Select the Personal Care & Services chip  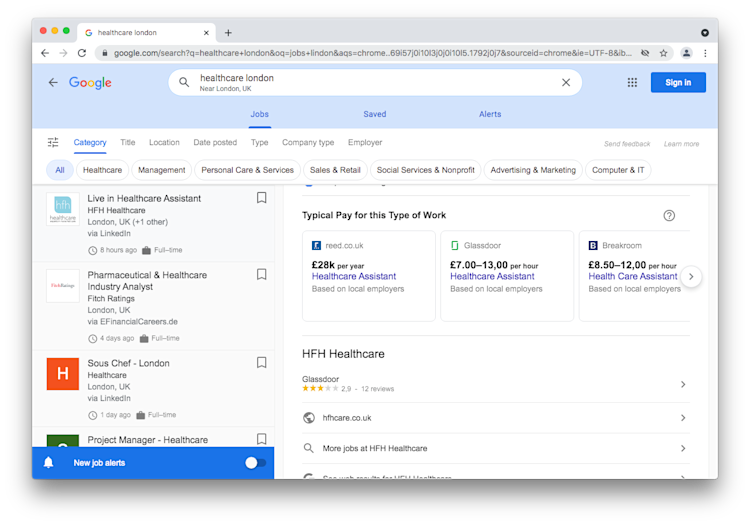click(247, 170)
